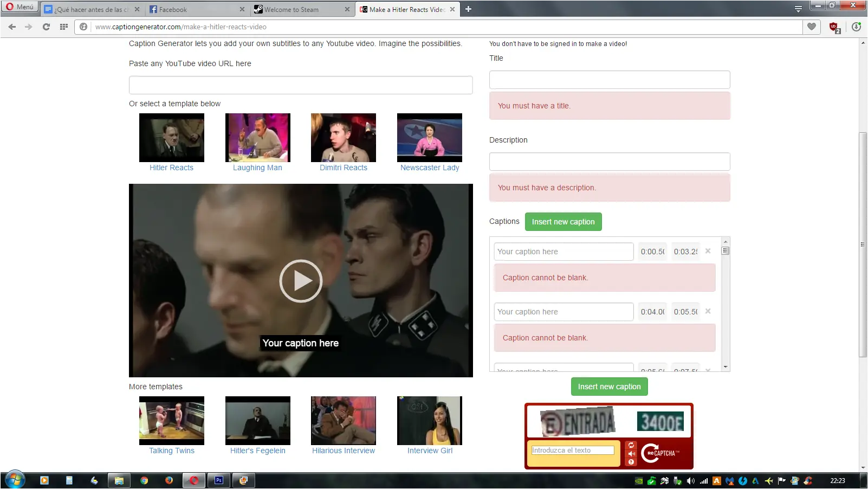Remove the caption starting at 0:04.00
This screenshot has height=489, width=868.
tap(708, 311)
